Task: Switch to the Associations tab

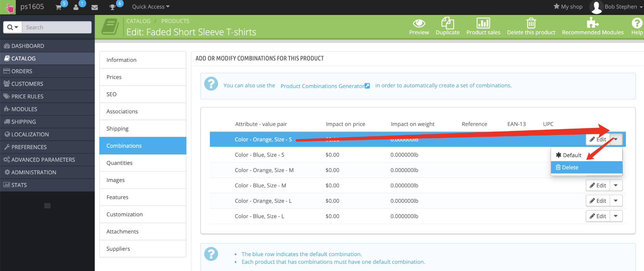Action: pyautogui.click(x=143, y=111)
